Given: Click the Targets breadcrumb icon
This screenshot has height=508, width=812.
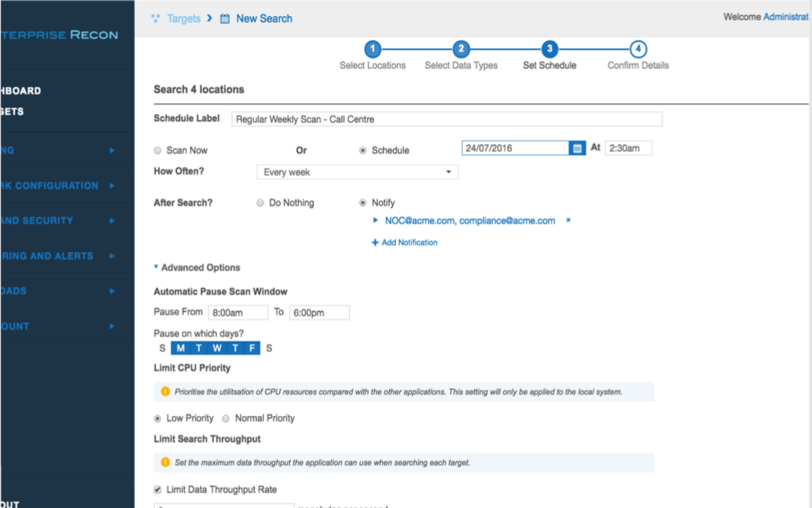Looking at the screenshot, I should 155,19.
